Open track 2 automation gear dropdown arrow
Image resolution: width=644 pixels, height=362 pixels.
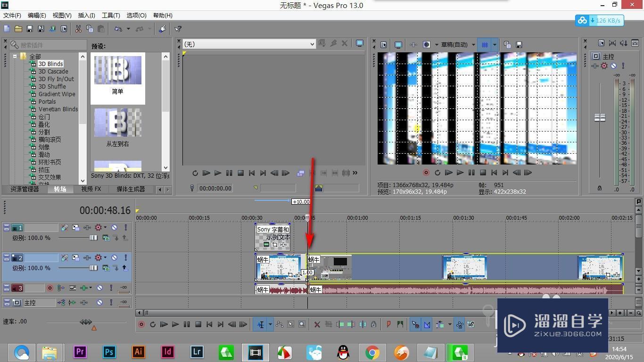tap(105, 257)
